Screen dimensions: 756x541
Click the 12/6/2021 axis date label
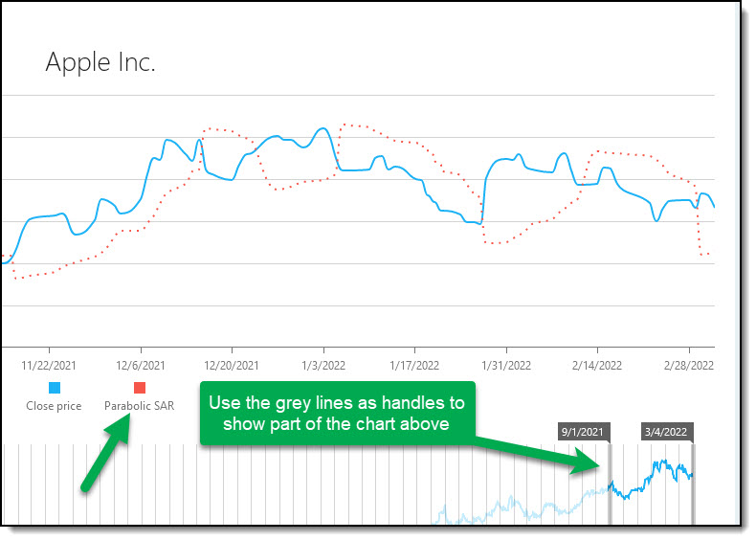(141, 366)
